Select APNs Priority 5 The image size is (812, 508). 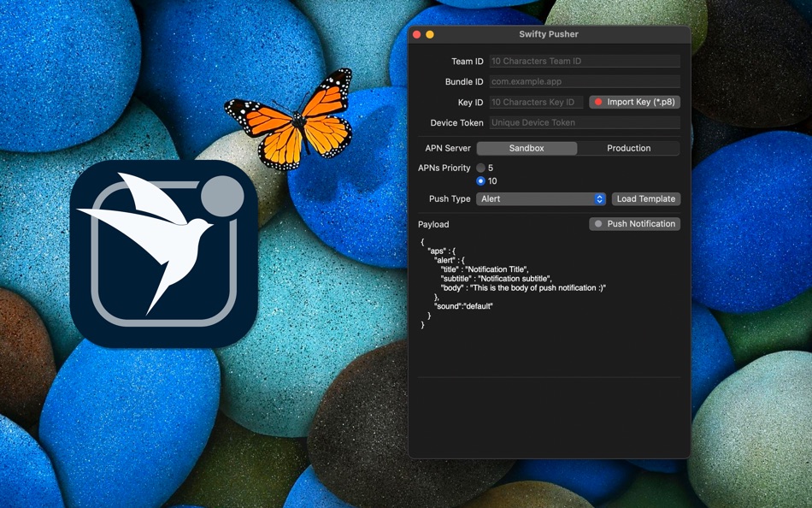point(481,168)
